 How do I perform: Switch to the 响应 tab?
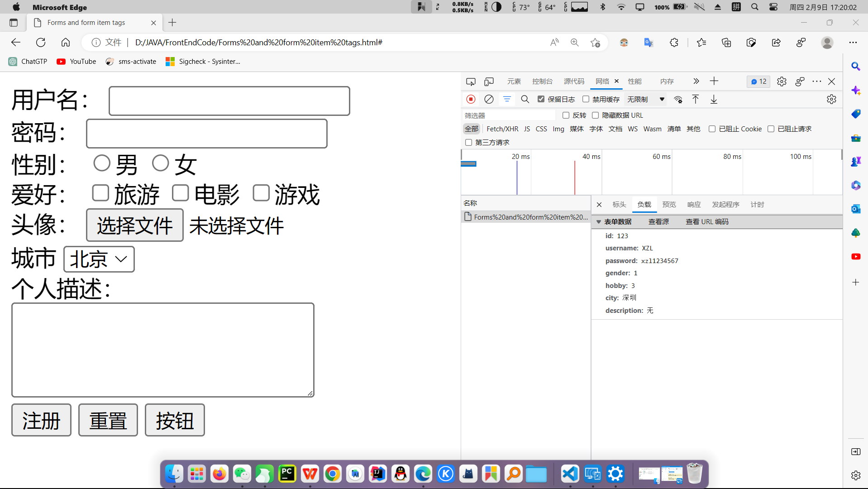(693, 204)
